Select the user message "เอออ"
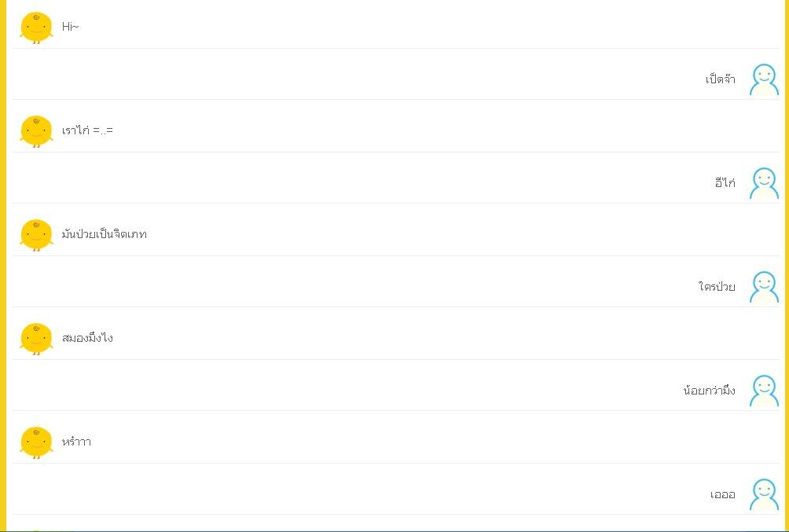Image resolution: width=789 pixels, height=532 pixels. click(722, 494)
